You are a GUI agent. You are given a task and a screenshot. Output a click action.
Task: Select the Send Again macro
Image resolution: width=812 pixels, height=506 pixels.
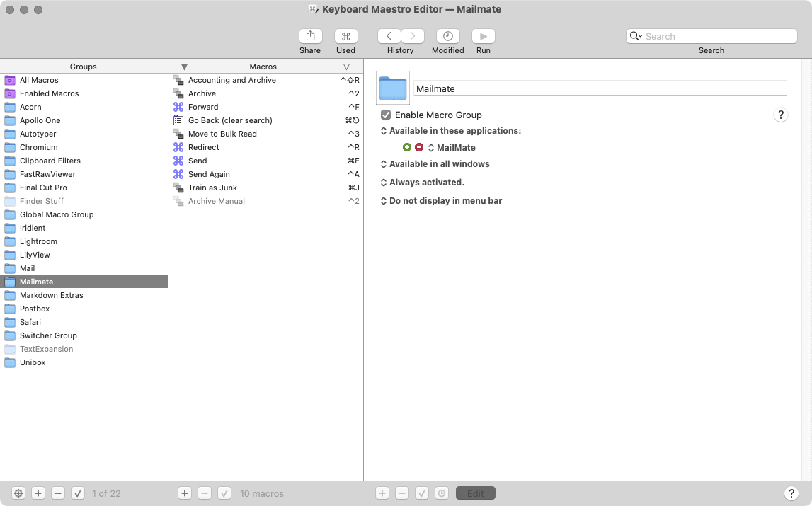265,175
